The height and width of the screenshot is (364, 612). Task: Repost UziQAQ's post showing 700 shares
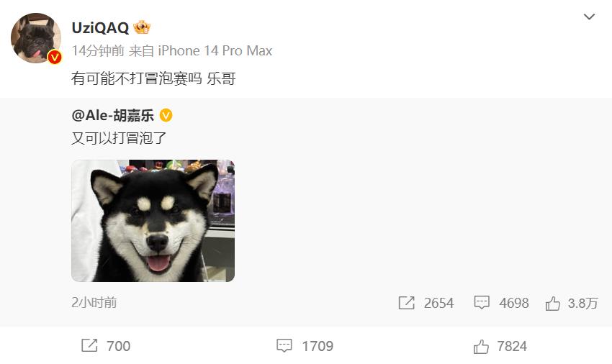(106, 346)
